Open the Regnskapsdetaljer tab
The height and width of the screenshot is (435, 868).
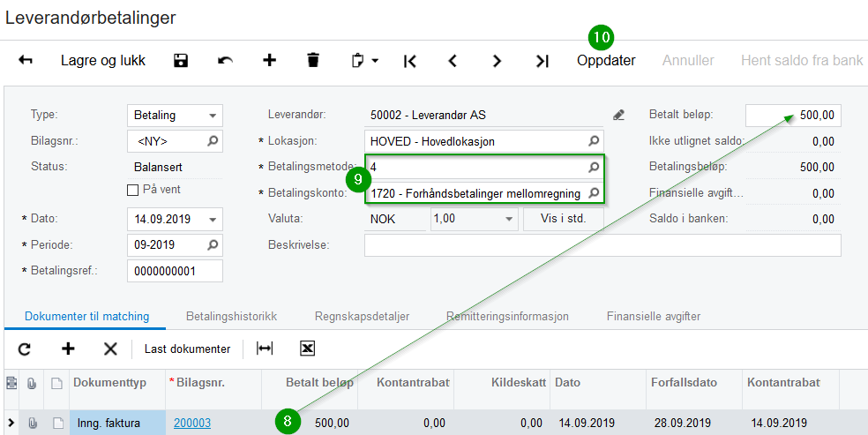362,317
